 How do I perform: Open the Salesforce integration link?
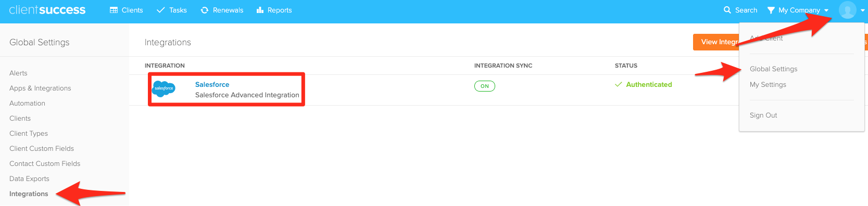[212, 84]
